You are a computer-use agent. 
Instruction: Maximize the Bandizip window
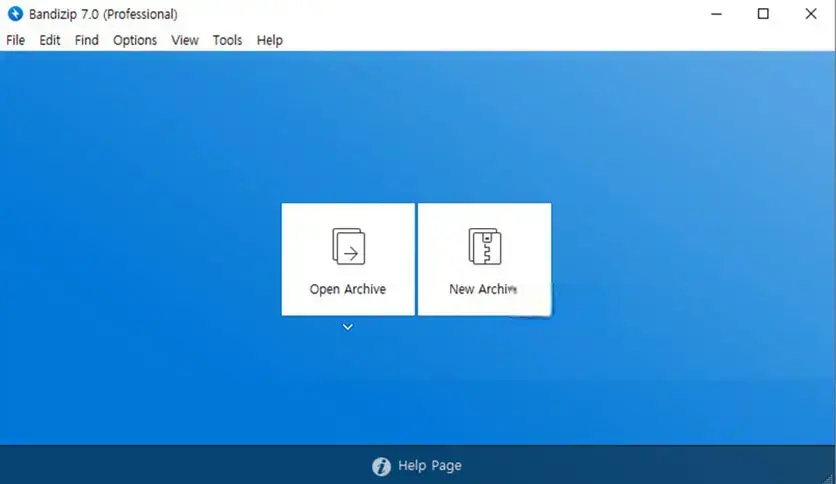763,14
